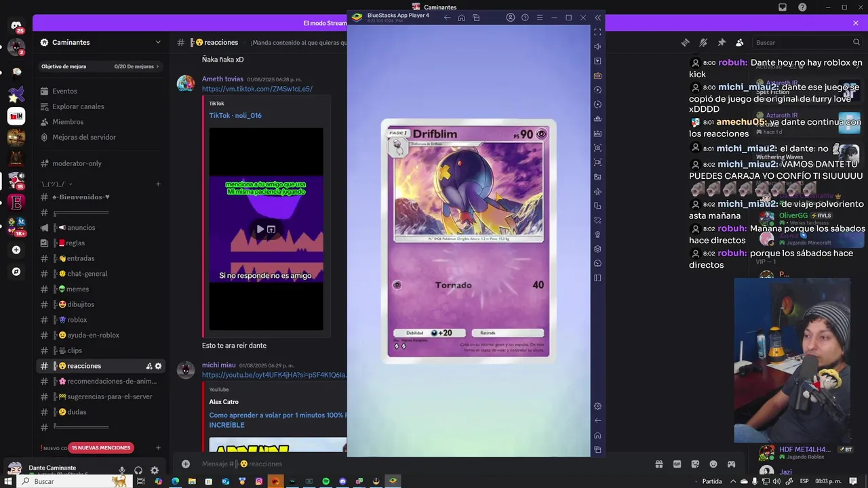Create invite for reacciones channel
This screenshot has width=868, height=488.
(149, 366)
